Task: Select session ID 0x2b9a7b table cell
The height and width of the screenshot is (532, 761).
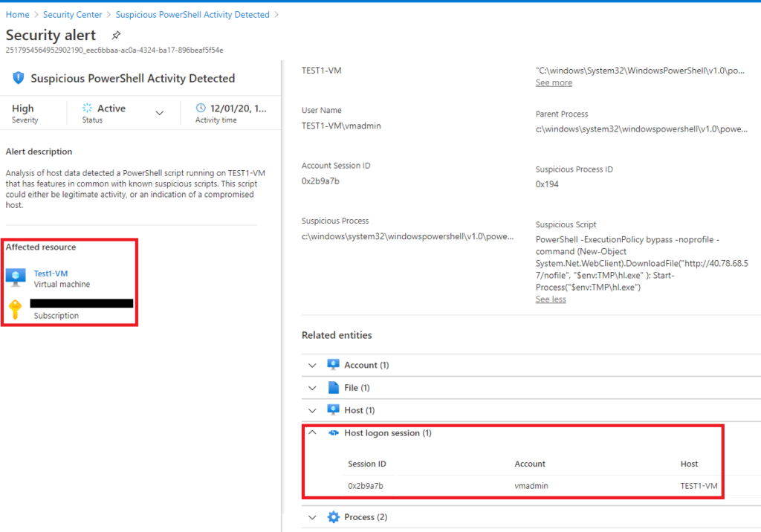Action: [366, 485]
